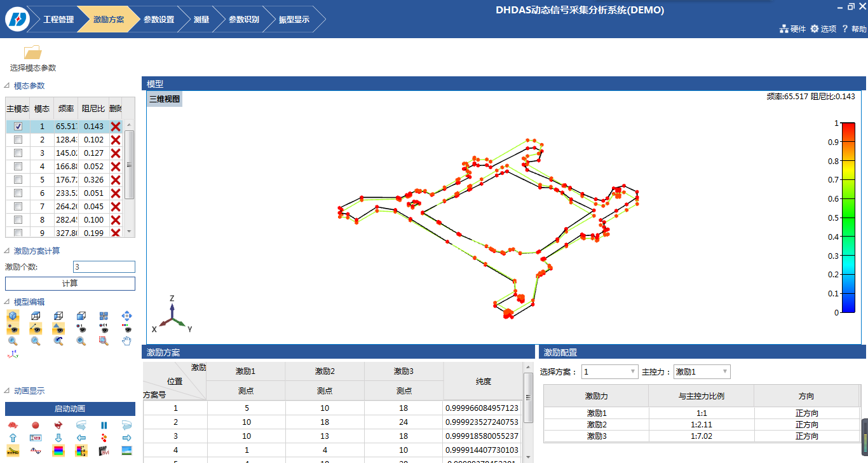Open the 主控力 dropdown
The width and height of the screenshot is (868, 463).
click(702, 371)
